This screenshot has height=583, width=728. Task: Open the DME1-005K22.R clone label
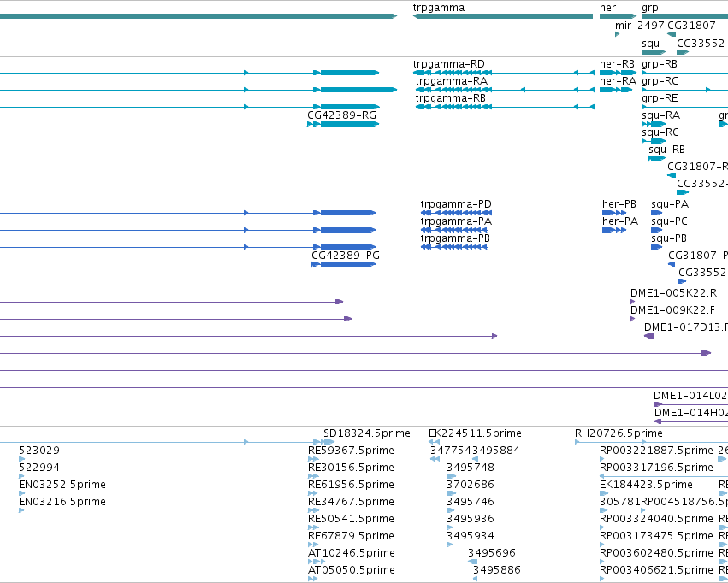coord(674,293)
